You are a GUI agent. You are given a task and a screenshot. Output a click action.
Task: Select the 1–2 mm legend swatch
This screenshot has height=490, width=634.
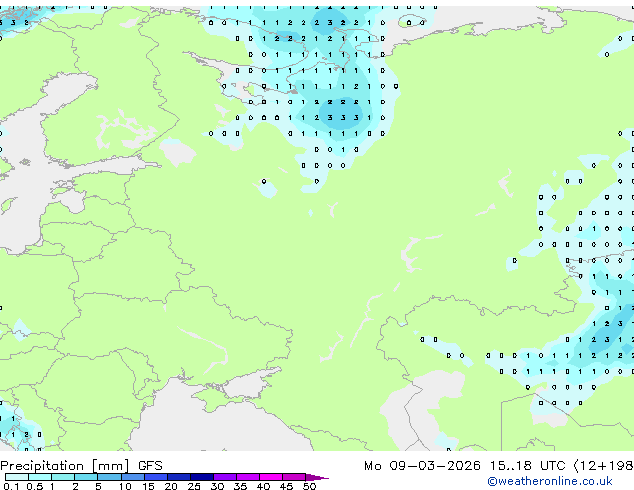(x=63, y=477)
